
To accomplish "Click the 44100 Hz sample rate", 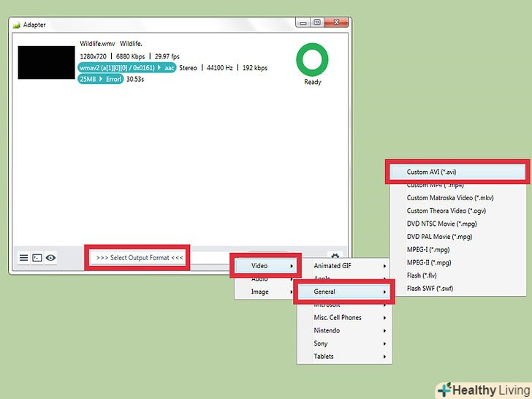I will click(219, 68).
